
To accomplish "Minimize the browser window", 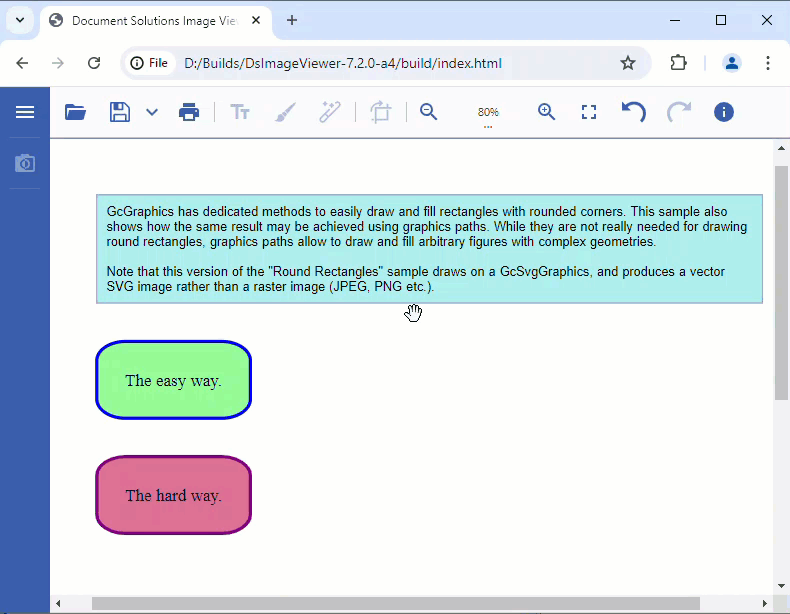I will [675, 20].
